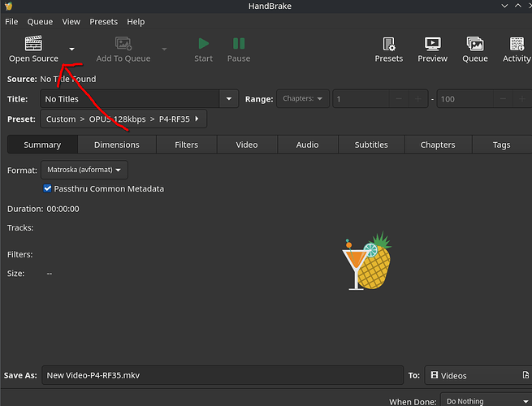This screenshot has width=532, height=406.
Task: Expand the Add To Queue dropdown arrow
Action: pos(164,50)
